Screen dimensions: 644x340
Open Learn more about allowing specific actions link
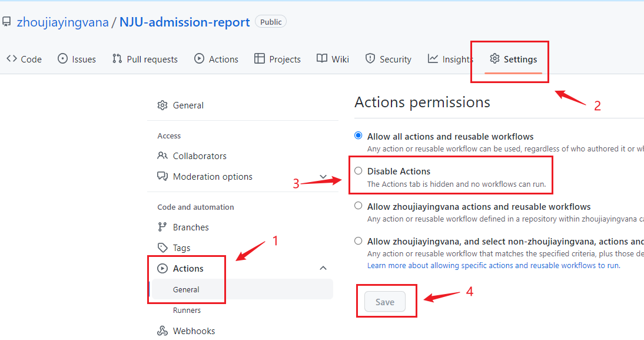(x=493, y=266)
